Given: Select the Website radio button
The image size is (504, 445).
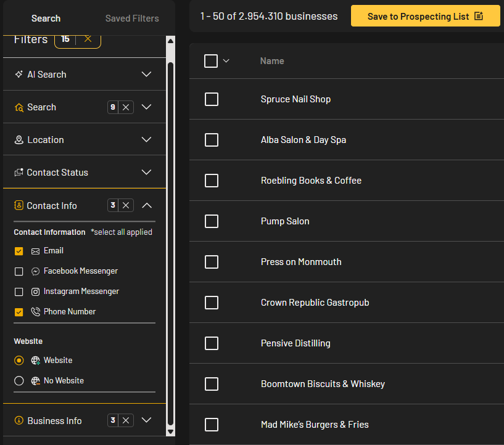Looking at the screenshot, I should coord(19,361).
